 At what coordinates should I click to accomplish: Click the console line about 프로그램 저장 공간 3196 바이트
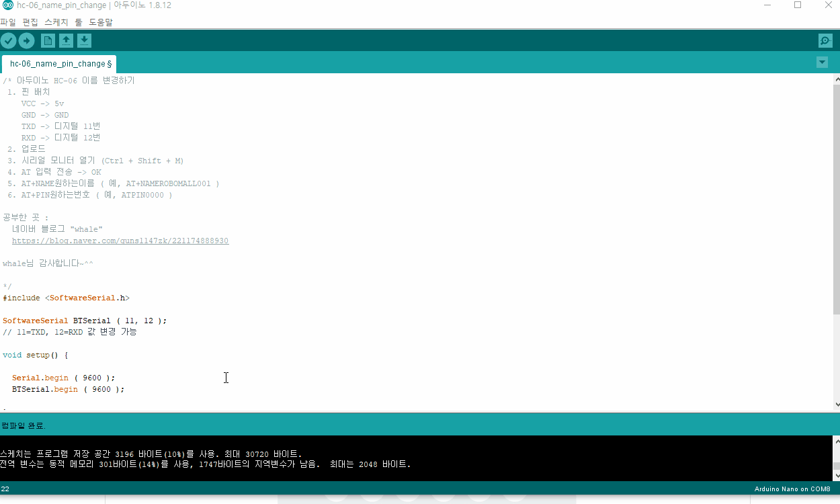click(151, 454)
